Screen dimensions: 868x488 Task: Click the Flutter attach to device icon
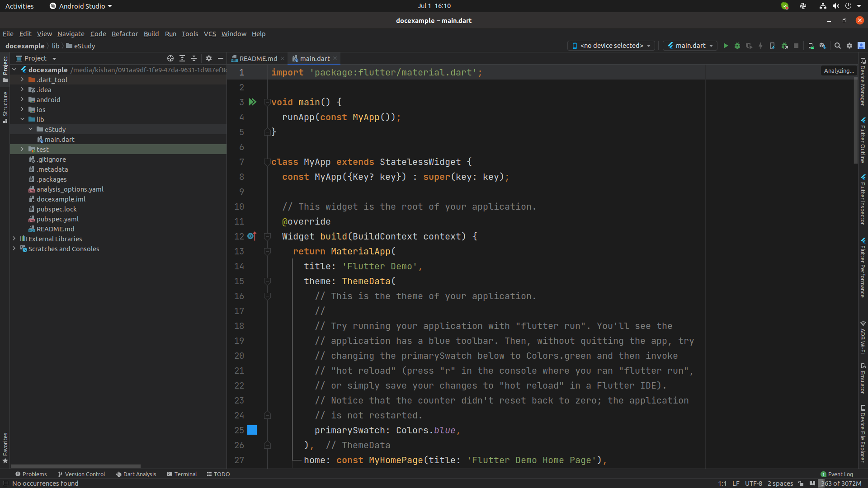tap(773, 46)
